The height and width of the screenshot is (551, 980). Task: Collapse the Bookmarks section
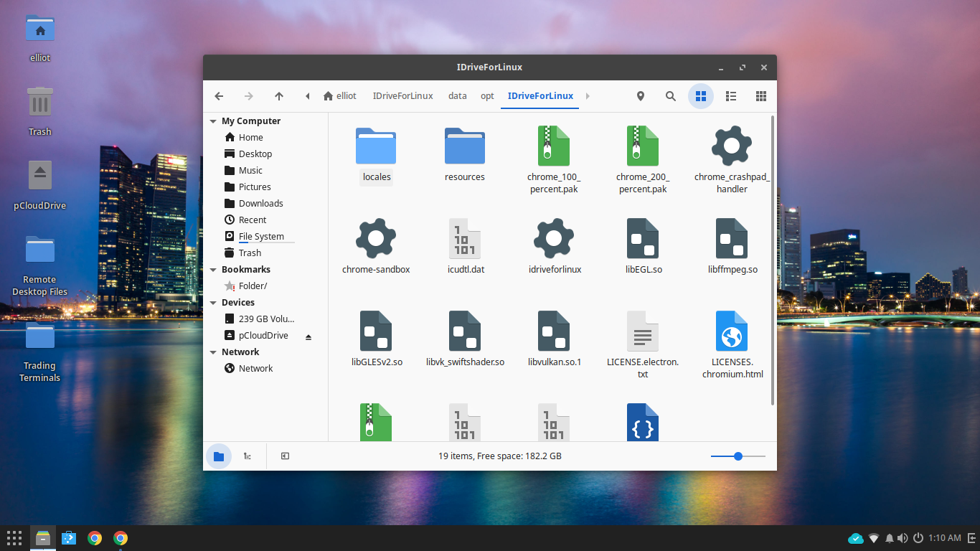click(213, 270)
